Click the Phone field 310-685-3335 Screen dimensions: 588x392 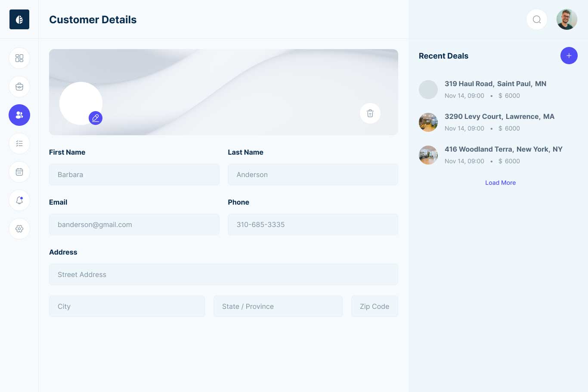(x=313, y=224)
